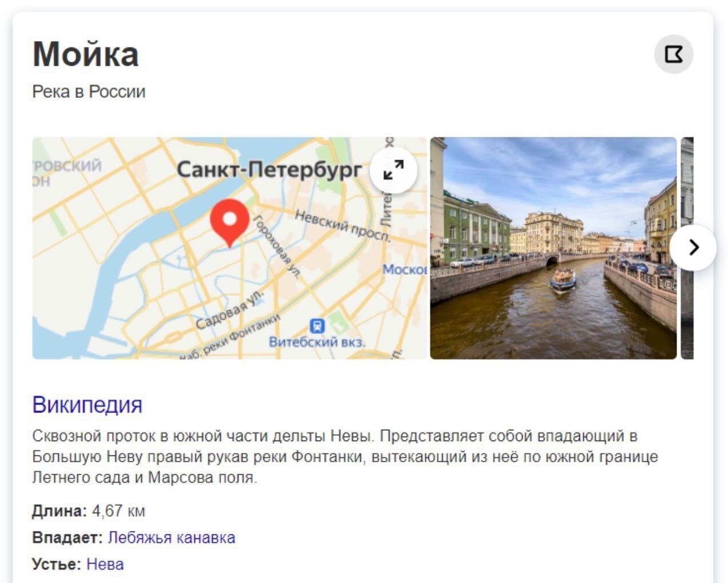The width and height of the screenshot is (728, 583).
Task: Click the Садовая ул. street label
Action: tap(230, 310)
